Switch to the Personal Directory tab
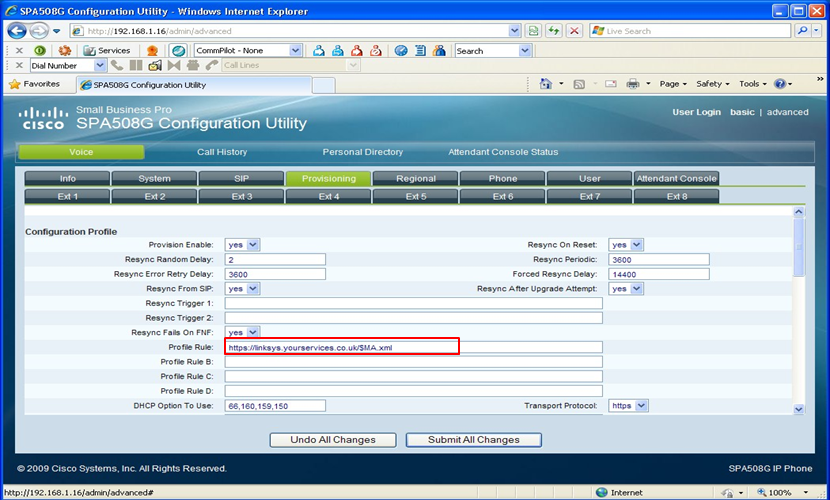830x500 pixels. coord(363,152)
